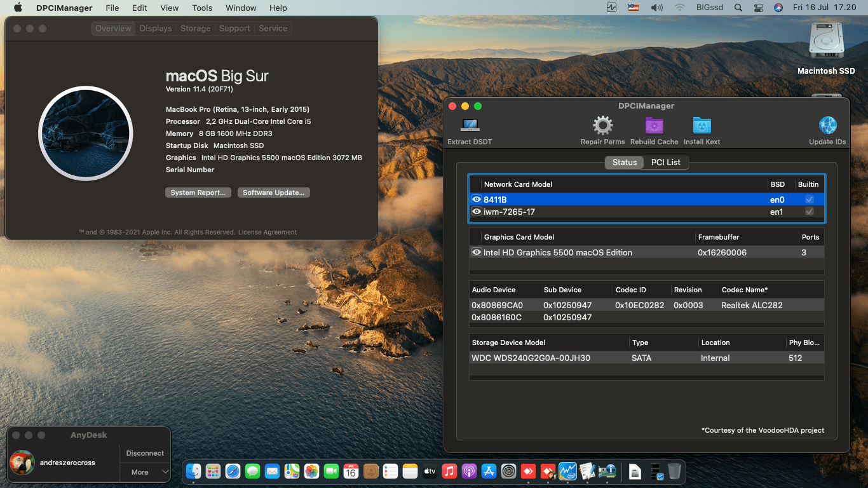Launch Safari from the Dock
Viewport: 868px width, 488px height.
coord(233,471)
